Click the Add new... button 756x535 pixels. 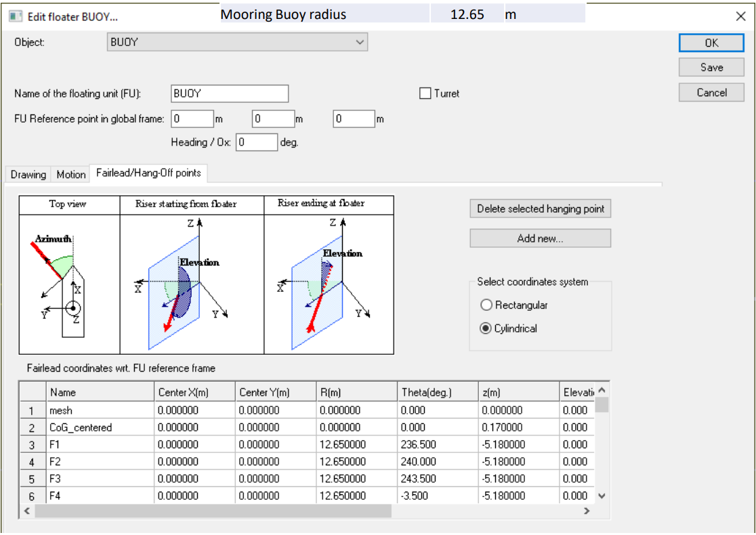(x=540, y=238)
